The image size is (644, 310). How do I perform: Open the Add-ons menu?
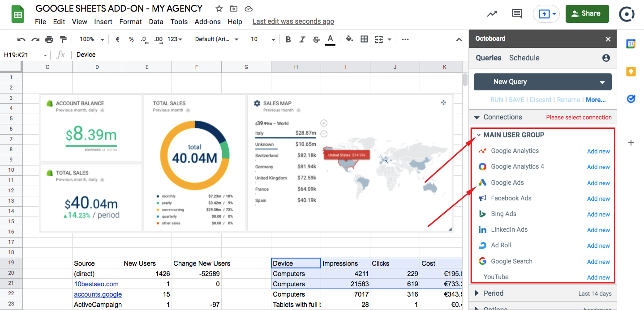(208, 21)
